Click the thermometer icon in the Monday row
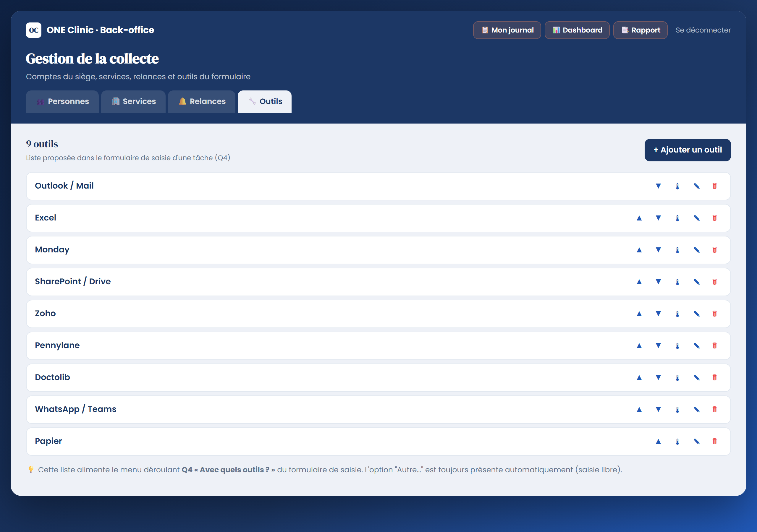The width and height of the screenshot is (757, 532). tap(677, 250)
